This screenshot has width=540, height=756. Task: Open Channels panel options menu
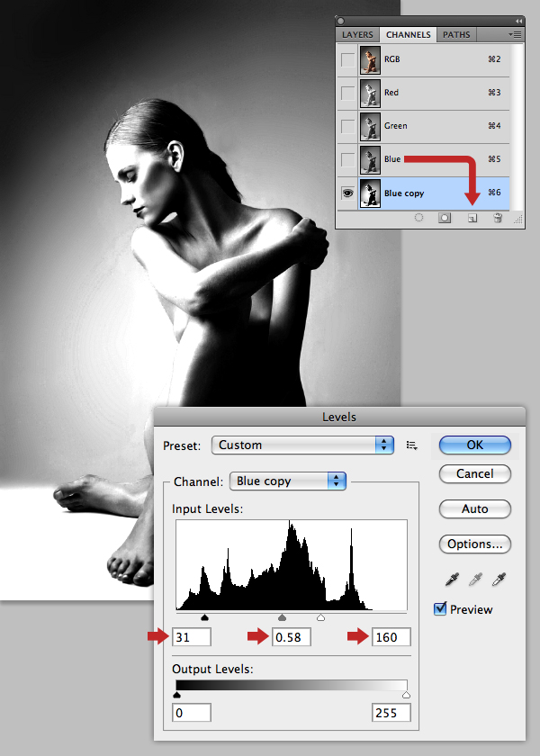515,35
